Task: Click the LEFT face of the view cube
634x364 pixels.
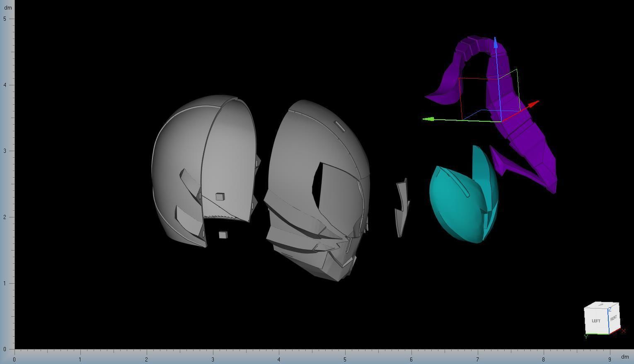Action: point(596,321)
